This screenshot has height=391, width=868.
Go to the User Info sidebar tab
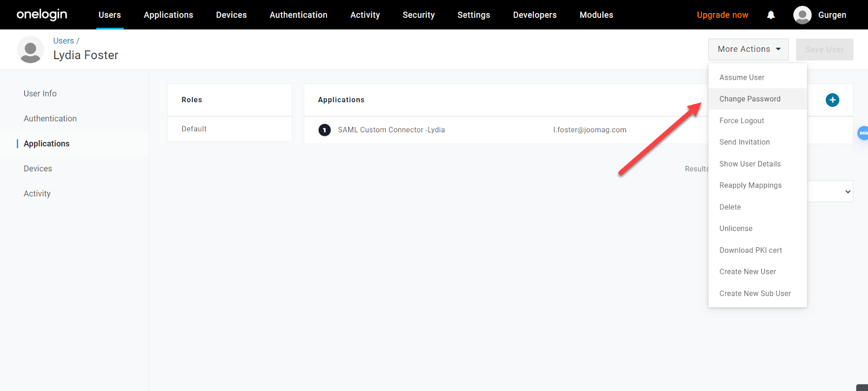[x=40, y=94]
